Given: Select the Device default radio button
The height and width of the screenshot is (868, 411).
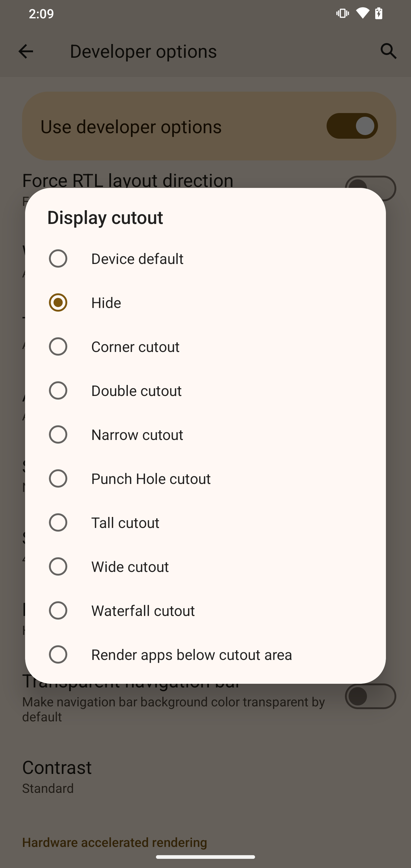Looking at the screenshot, I should click(58, 258).
